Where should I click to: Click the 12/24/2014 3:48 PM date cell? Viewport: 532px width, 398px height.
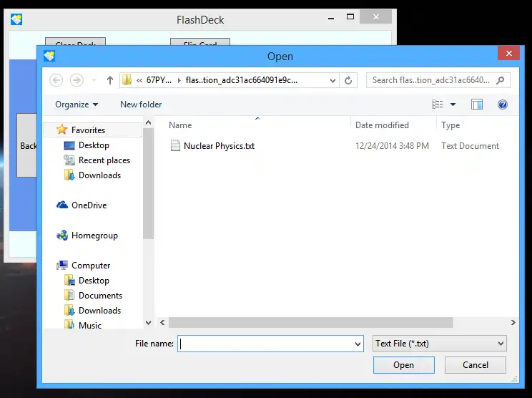(x=392, y=146)
